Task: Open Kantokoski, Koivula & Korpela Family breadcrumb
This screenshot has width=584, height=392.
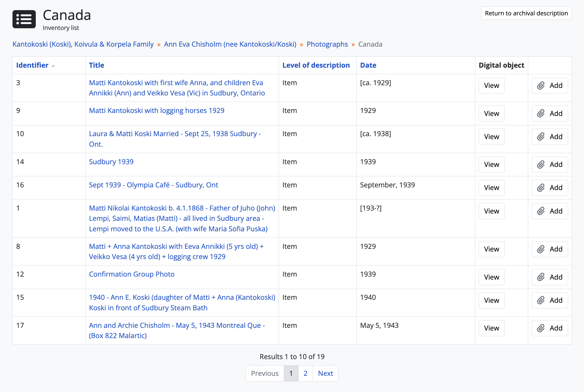Action: tap(83, 44)
